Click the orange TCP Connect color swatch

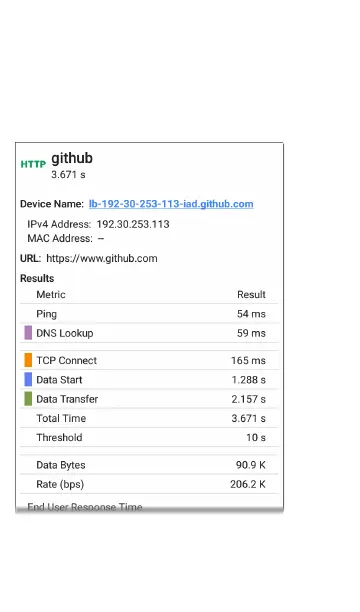pyautogui.click(x=28, y=360)
